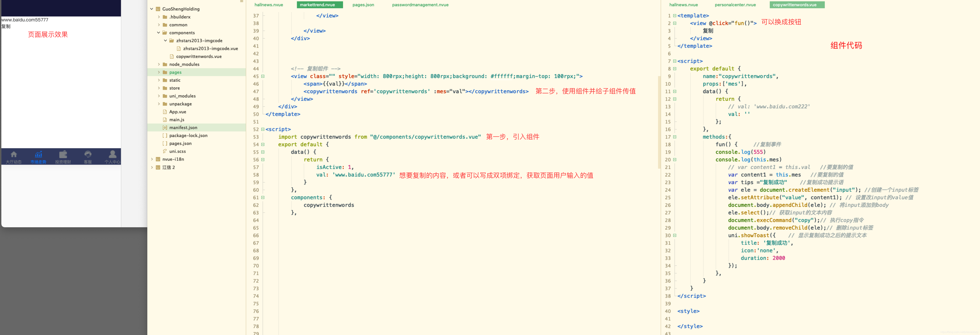Click the <style> tag on line 40

point(688,311)
